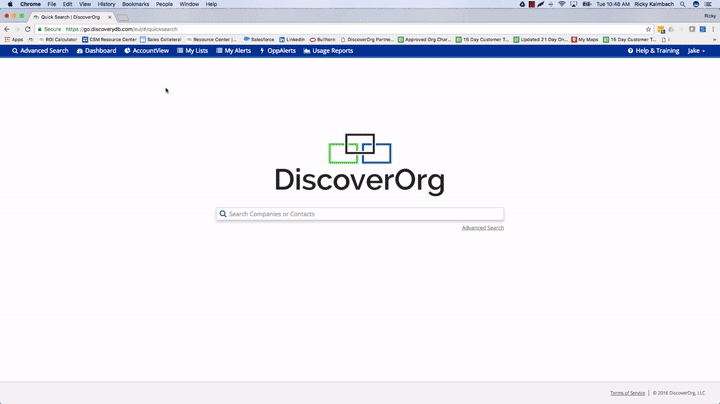Open the My Alerts page

click(233, 51)
